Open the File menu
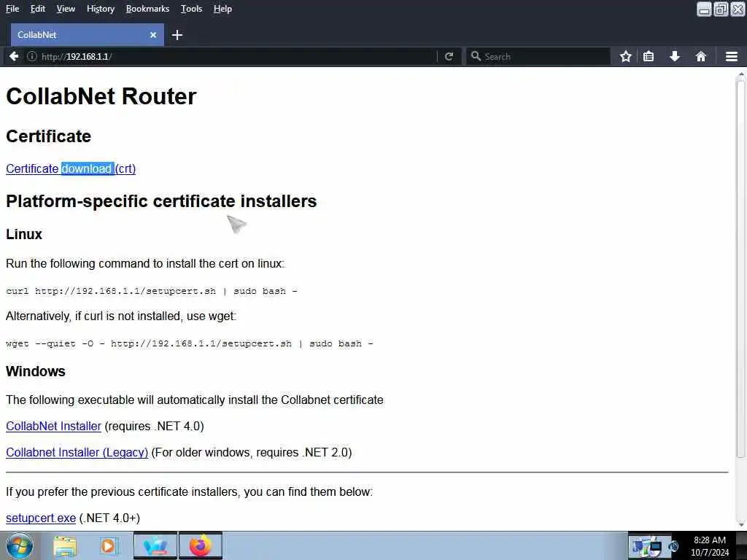Screen dimensions: 747x560 tap(12, 9)
